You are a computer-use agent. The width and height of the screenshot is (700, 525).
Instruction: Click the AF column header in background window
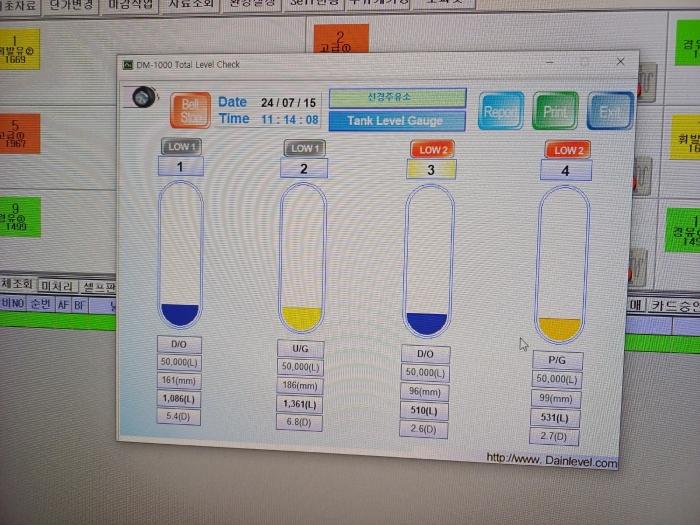tap(63, 305)
